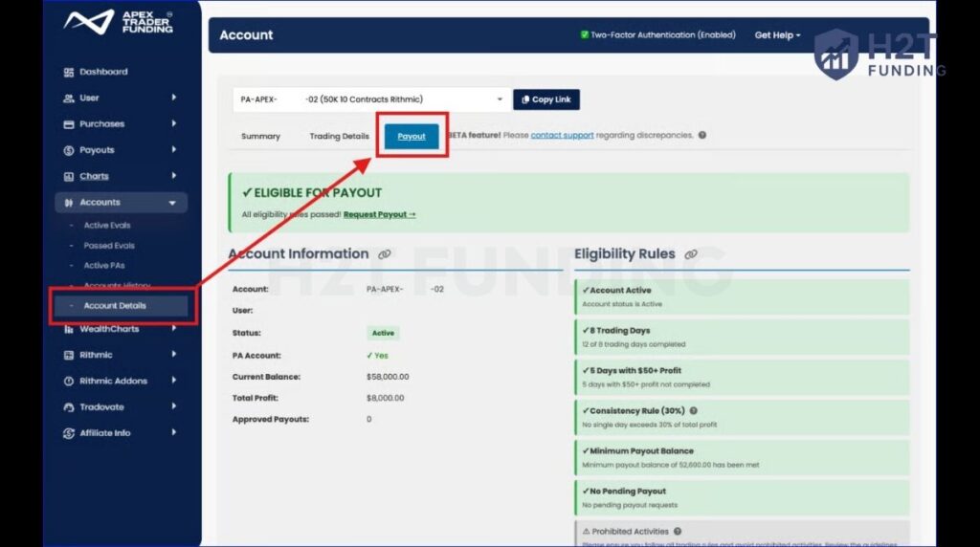Click the User sidebar icon
The image size is (980, 547).
(x=69, y=98)
